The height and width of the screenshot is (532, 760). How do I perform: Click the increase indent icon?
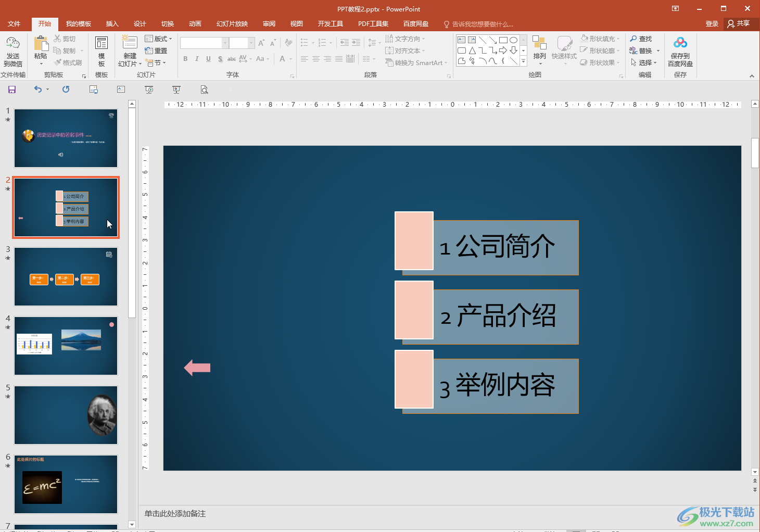356,43
